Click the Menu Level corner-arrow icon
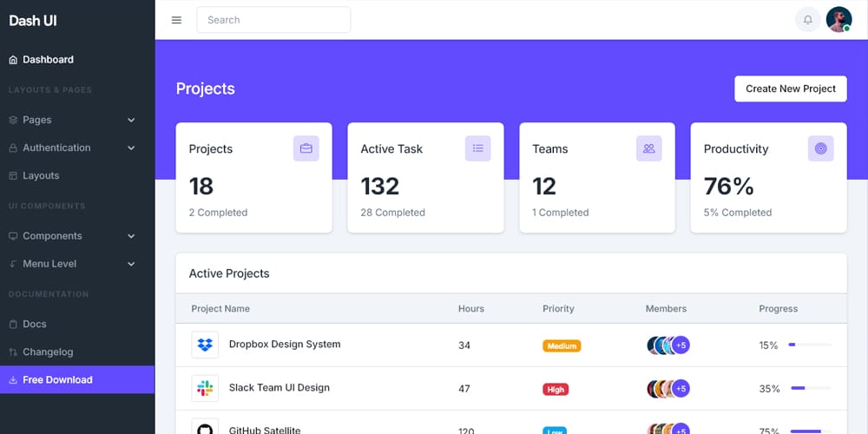Screen dimensions: 868x434 13,264
